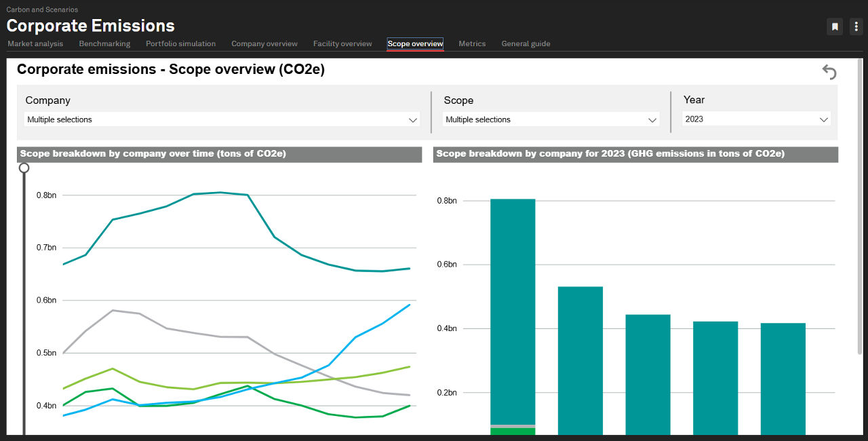Image resolution: width=868 pixels, height=441 pixels.
Task: Open the Benchmarking tab
Action: pos(104,43)
